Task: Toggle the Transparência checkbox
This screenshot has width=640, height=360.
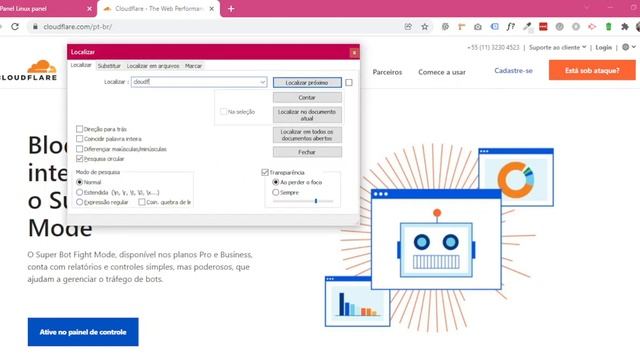Action: tap(265, 172)
